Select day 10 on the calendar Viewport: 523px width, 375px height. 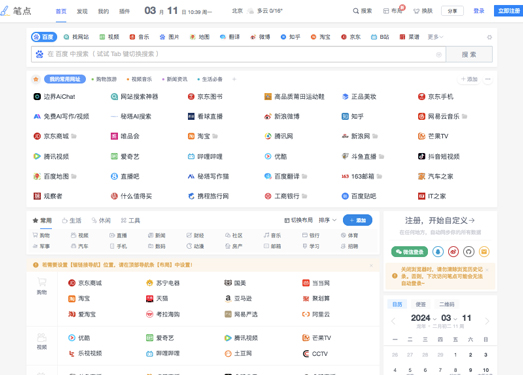pos(486,370)
